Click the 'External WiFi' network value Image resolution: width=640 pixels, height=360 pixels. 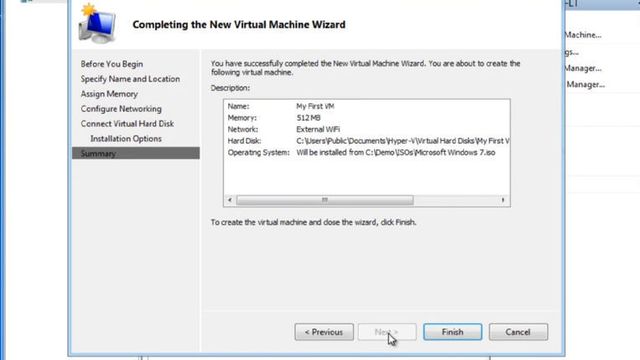coord(318,129)
